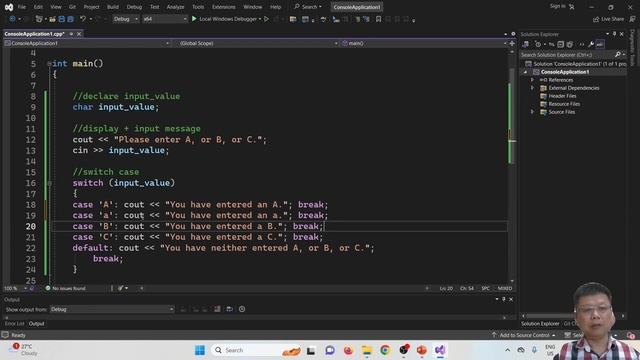Open the Debug menu
The height and width of the screenshot is (360, 640).
[x=134, y=7]
